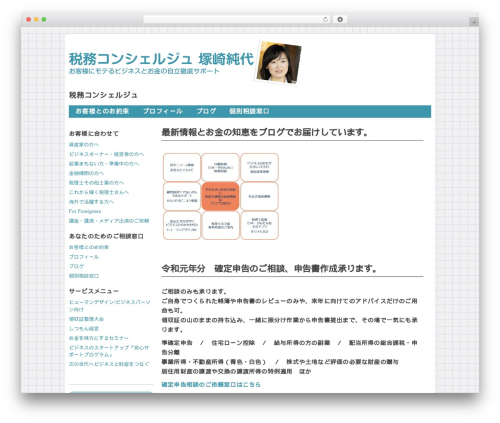The width and height of the screenshot is (500, 423).
Task: Open プロフィール in the teal navigation bar
Action: pyautogui.click(x=163, y=111)
